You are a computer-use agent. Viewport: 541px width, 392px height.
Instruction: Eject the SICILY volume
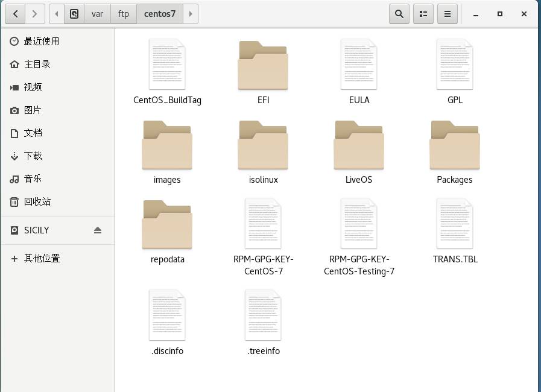[98, 230]
